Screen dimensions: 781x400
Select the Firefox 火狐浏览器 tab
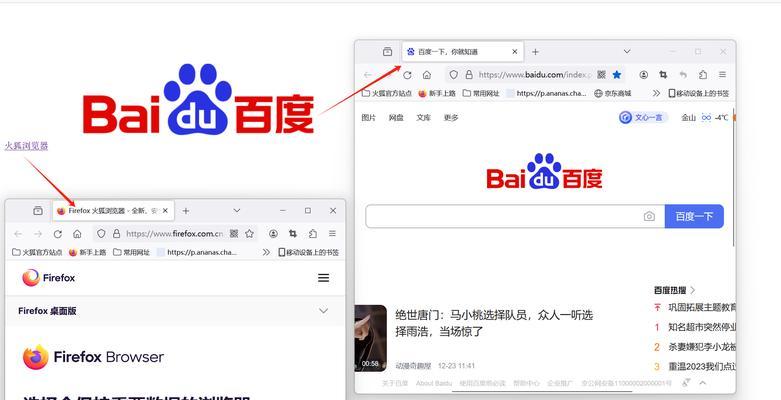(x=114, y=211)
